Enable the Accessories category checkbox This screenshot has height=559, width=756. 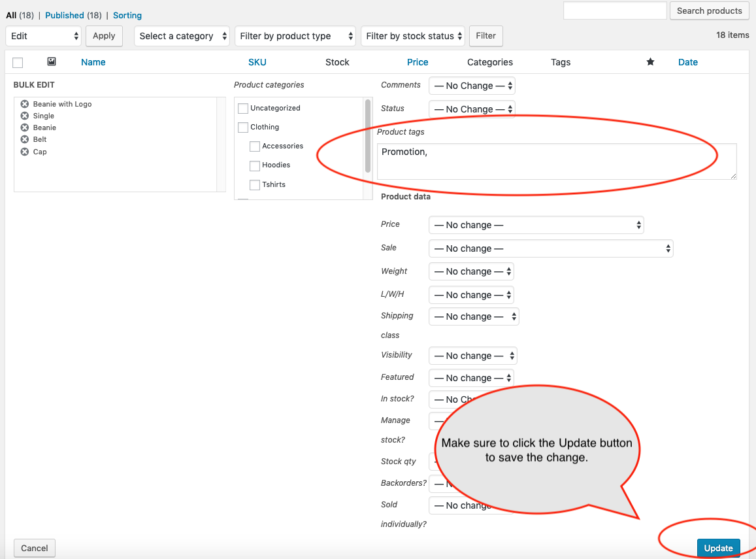coord(254,146)
